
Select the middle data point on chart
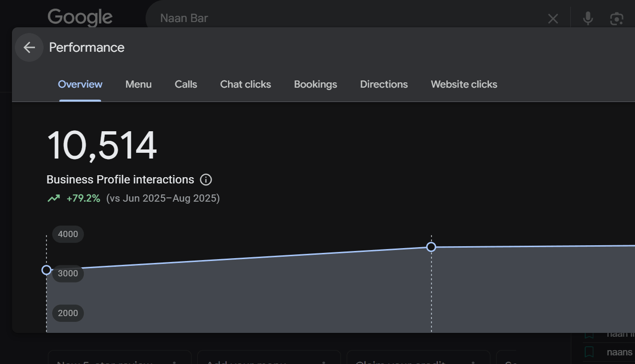[x=431, y=247]
